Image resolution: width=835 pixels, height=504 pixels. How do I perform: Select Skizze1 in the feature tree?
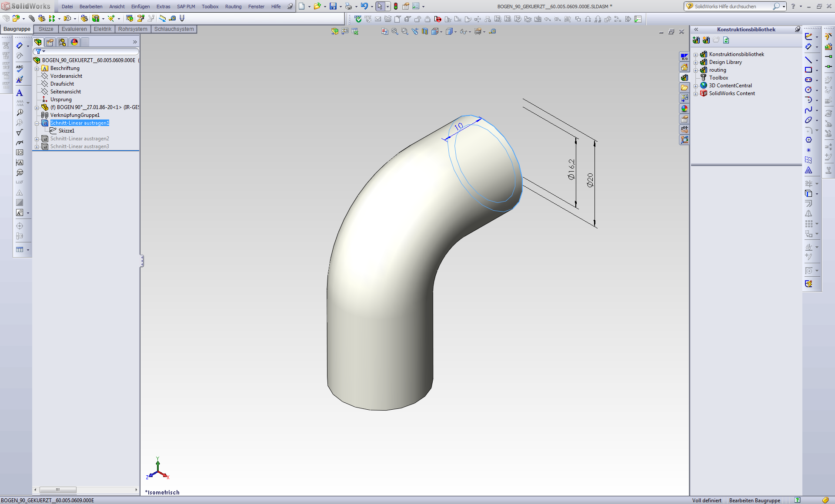[66, 131]
